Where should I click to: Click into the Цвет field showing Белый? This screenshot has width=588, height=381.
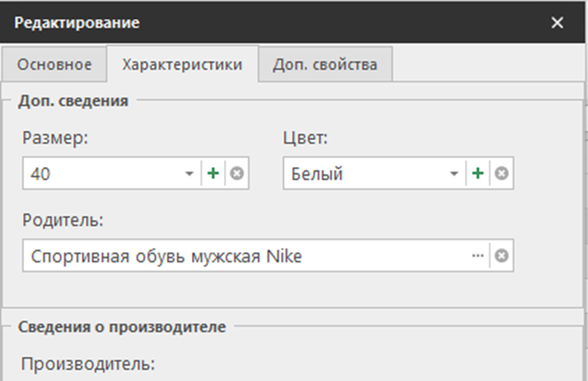pos(366,174)
